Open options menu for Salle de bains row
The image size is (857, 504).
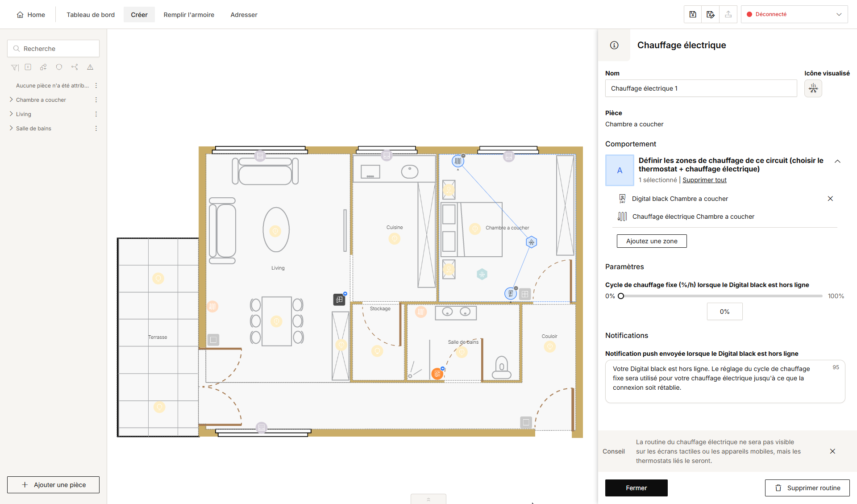96,129
